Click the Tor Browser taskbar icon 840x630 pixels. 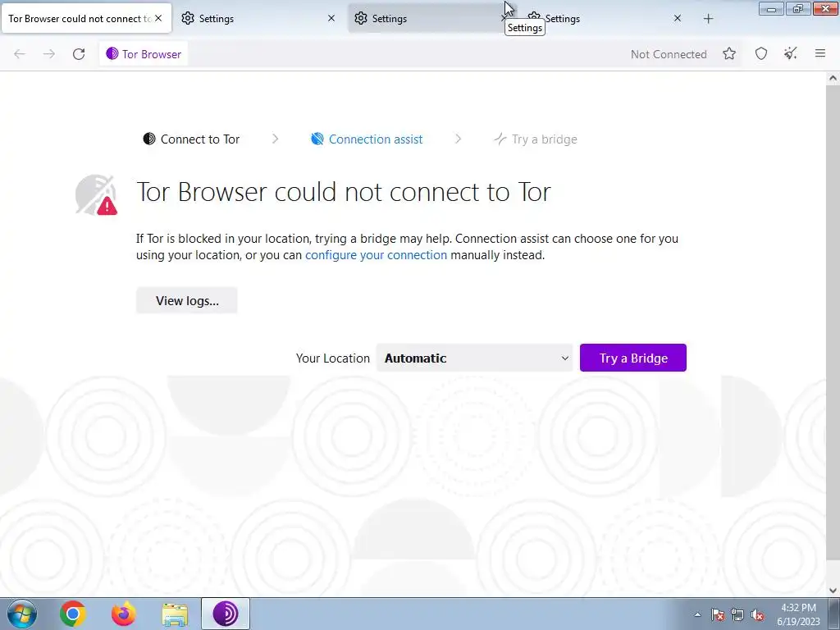point(226,614)
